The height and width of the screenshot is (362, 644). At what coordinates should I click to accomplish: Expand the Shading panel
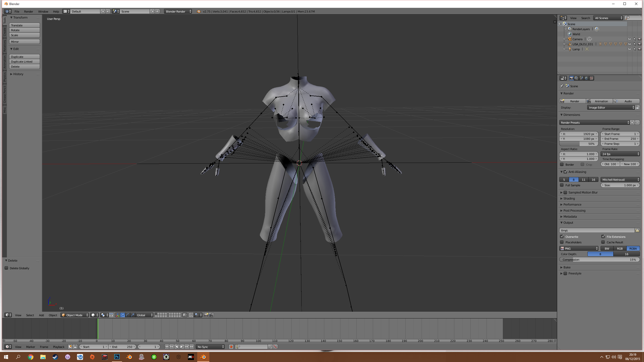point(569,198)
